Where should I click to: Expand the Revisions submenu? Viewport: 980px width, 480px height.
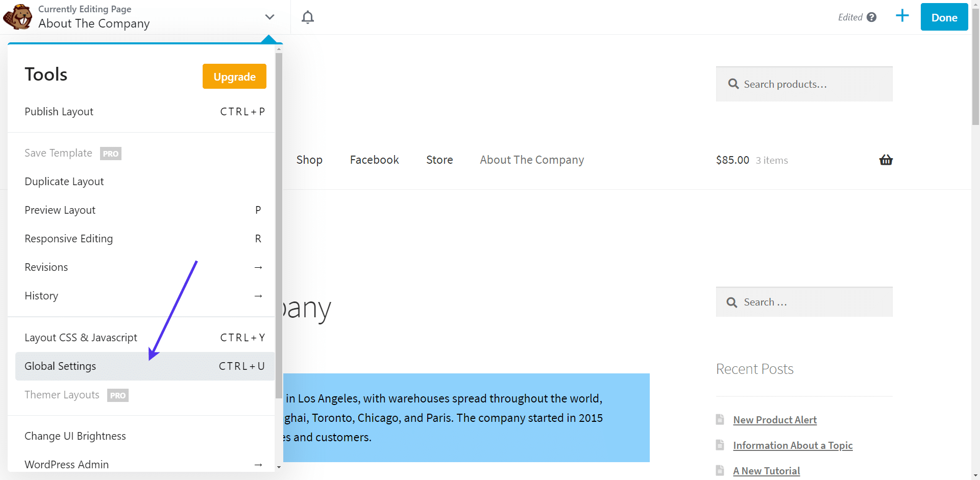258,267
